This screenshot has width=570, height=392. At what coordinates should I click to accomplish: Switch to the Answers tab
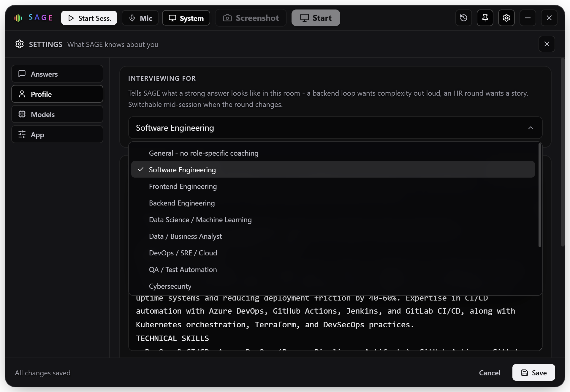point(57,74)
